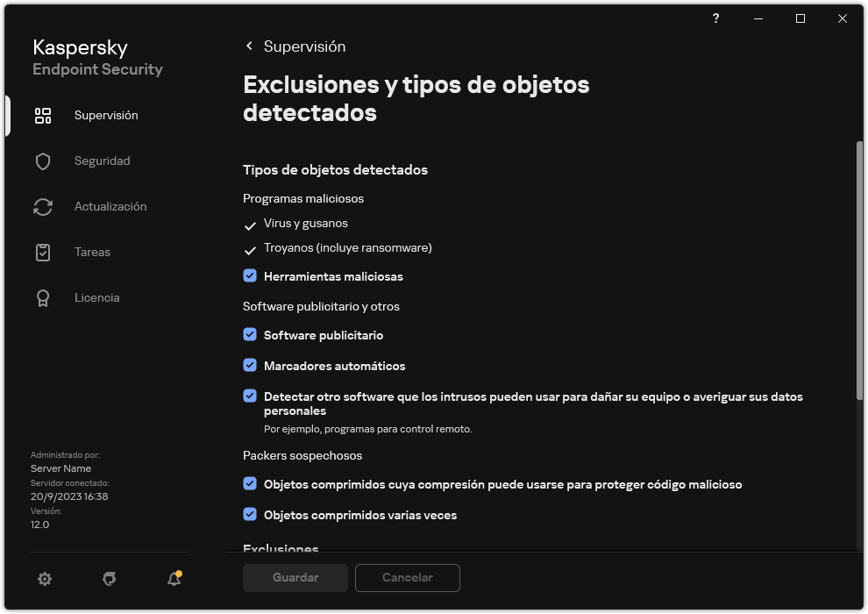
Task: Cancel changes with the Cancelar button
Action: pyautogui.click(x=407, y=577)
